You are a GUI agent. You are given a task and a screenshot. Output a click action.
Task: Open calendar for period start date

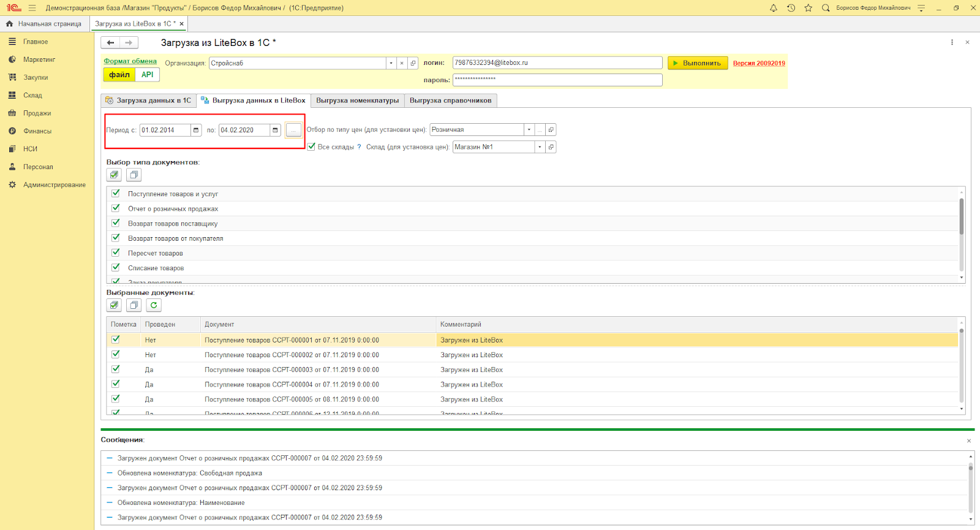pos(196,130)
